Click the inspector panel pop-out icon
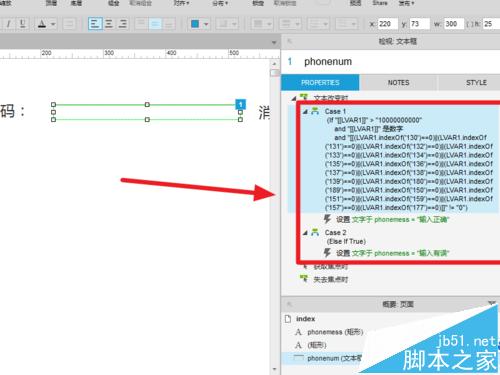Screen dimensions: 500x375 click(x=290, y=41)
